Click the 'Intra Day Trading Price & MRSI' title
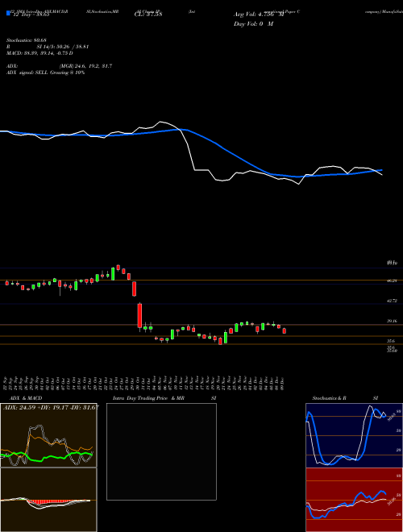The width and height of the screenshot is (403, 532). click(x=164, y=398)
